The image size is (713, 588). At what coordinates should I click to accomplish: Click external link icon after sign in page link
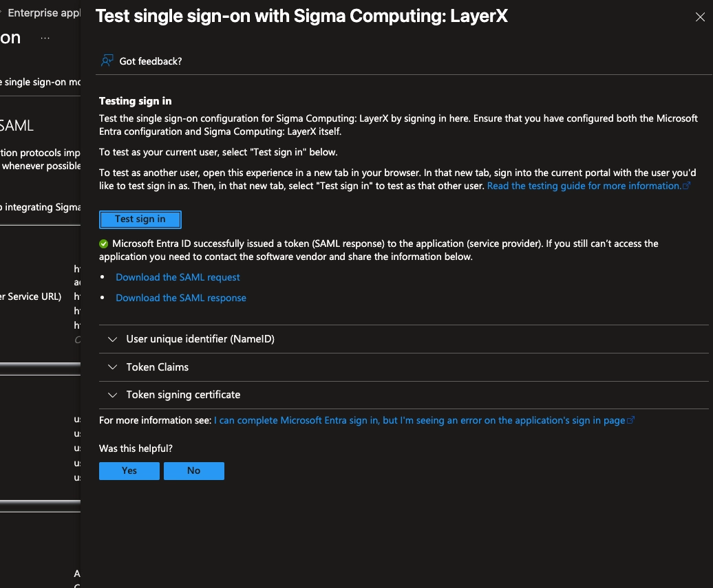pyautogui.click(x=630, y=421)
